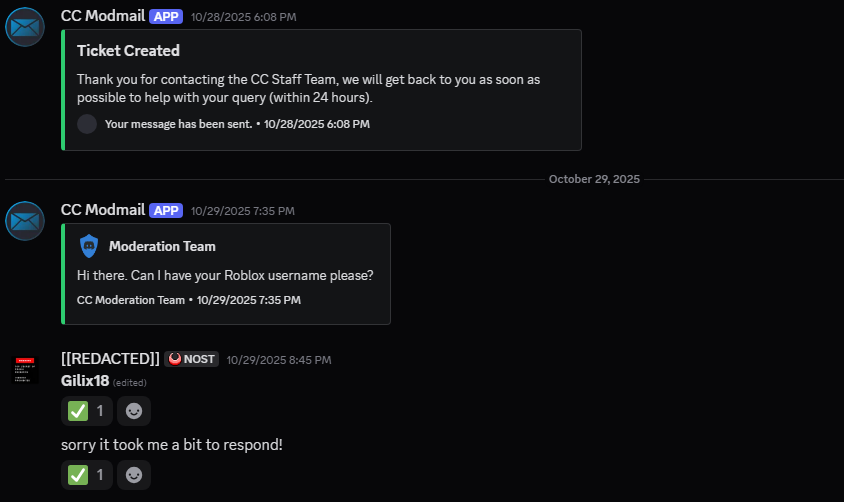
Task: Open the second CC Modmail username profile
Action: tap(102, 210)
